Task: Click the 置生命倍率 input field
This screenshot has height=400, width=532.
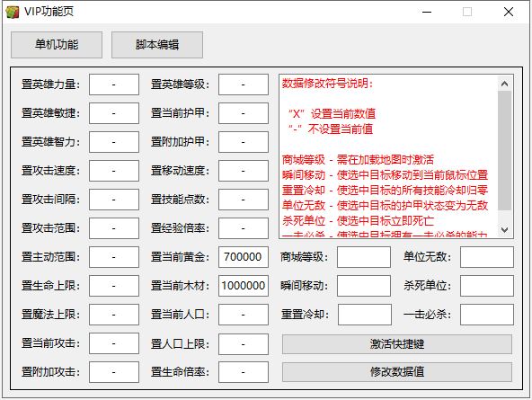Action: 244,372
